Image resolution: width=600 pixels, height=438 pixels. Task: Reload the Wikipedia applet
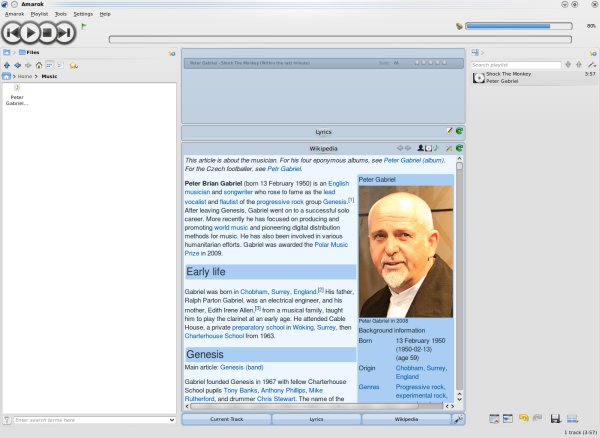pyautogui.click(x=459, y=148)
